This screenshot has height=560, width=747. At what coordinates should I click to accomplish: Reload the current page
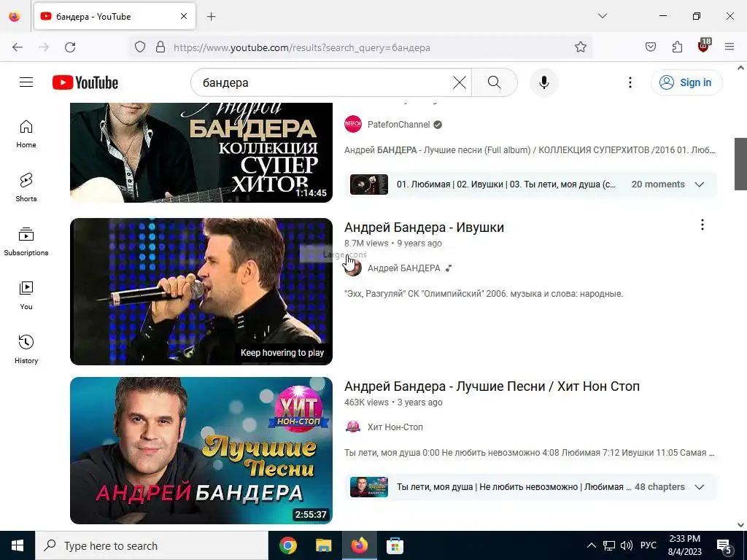click(70, 47)
